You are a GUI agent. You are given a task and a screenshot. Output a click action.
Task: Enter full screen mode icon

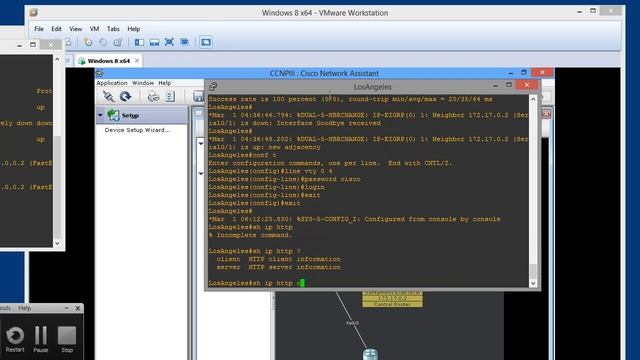click(169, 42)
